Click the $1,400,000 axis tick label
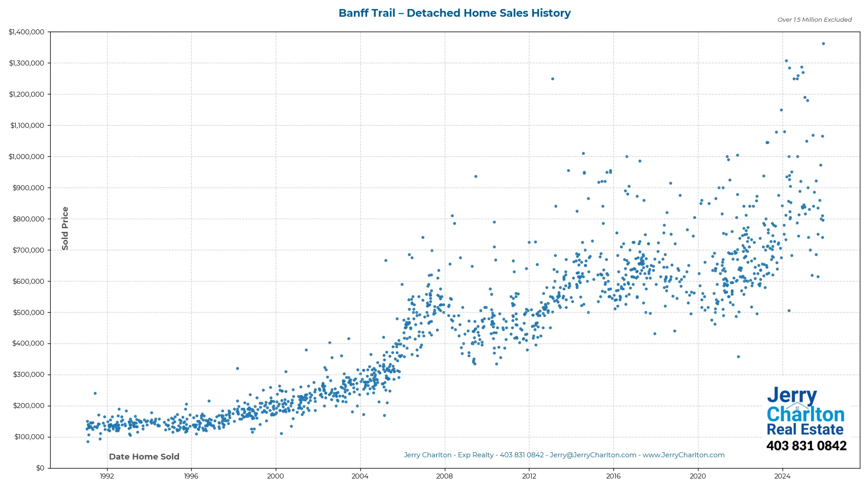 coord(27,32)
